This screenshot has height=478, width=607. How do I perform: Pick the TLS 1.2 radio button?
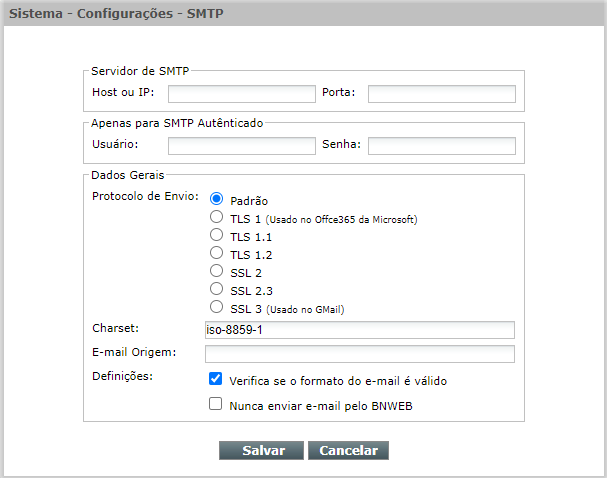tap(216, 253)
